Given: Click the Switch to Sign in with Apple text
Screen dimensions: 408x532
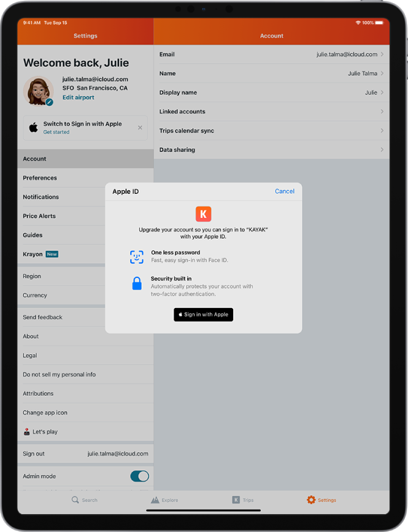Looking at the screenshot, I should (x=82, y=124).
